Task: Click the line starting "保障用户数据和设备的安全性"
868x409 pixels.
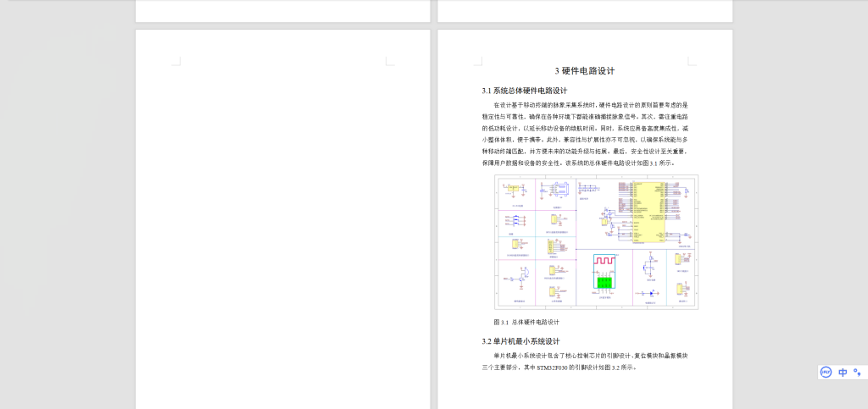Action: [578, 163]
